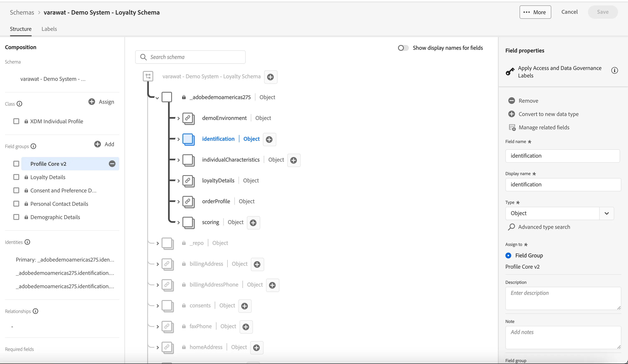Click the info icon next to Class
Viewport: 628px width, 364px height.
tap(19, 104)
